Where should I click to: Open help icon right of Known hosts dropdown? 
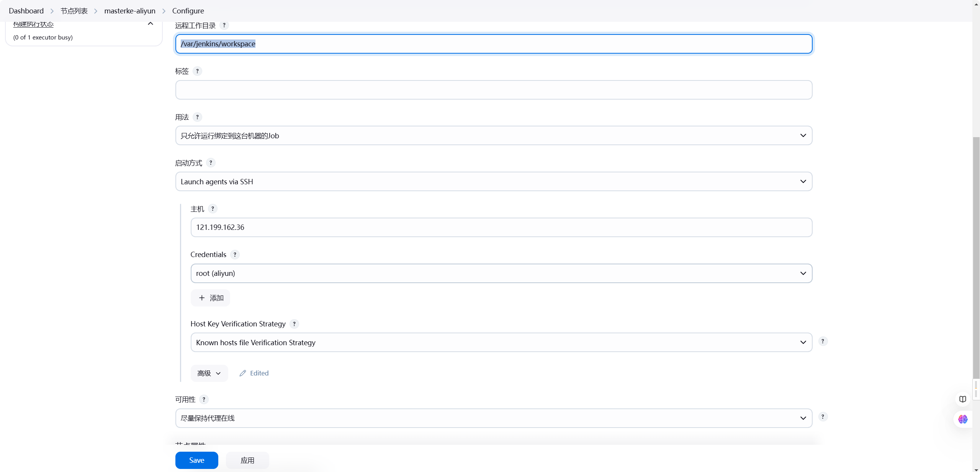pos(823,341)
